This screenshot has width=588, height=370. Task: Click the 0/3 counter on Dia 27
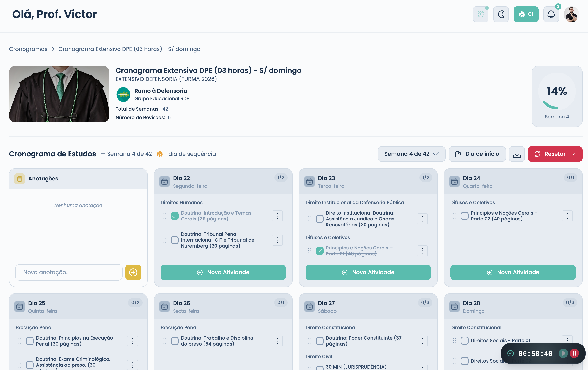pyautogui.click(x=425, y=303)
